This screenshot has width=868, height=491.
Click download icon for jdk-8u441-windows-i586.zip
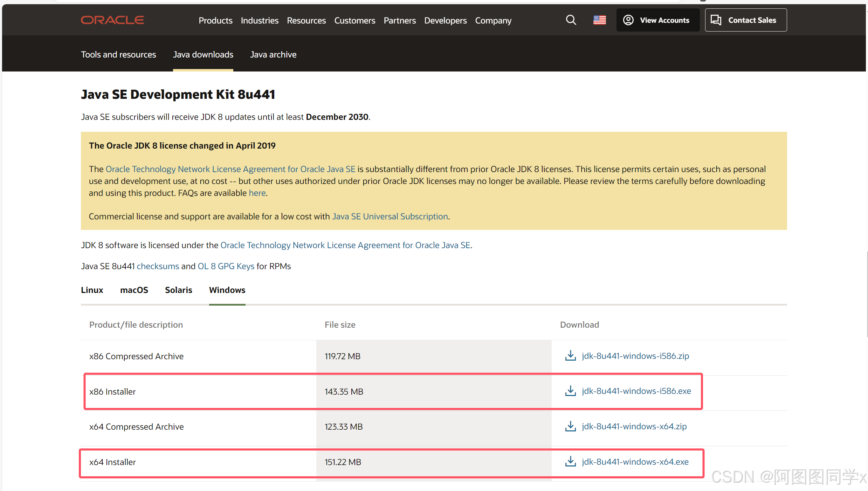(570, 356)
